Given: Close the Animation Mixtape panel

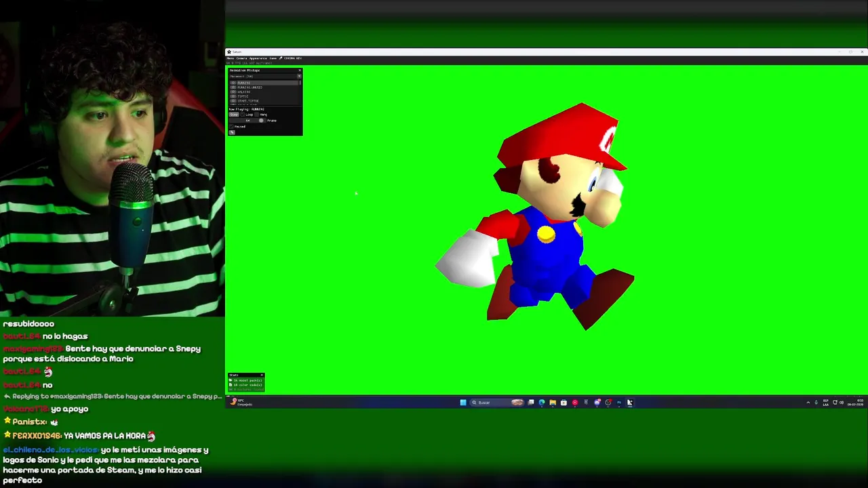Looking at the screenshot, I should coord(300,70).
